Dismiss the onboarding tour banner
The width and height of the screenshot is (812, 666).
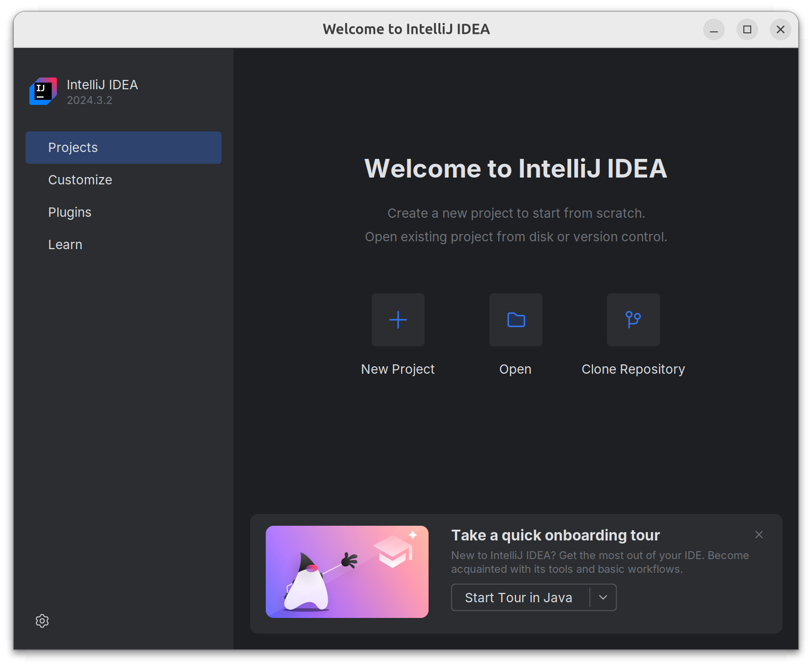tap(759, 535)
